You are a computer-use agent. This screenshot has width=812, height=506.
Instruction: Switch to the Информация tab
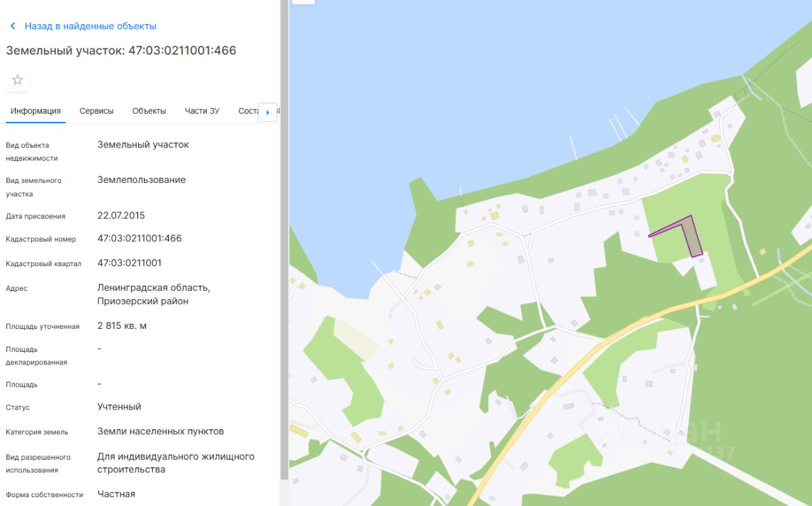coord(36,111)
